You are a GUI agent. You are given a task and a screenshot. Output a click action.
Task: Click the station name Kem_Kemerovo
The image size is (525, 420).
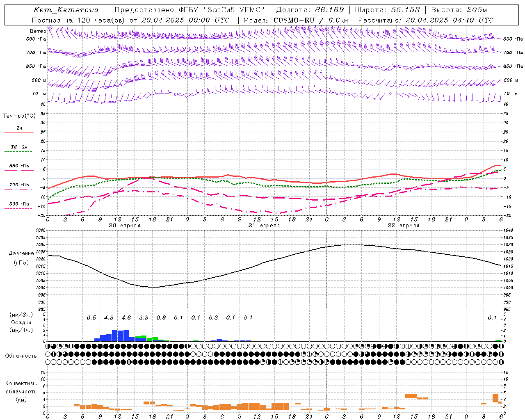(66, 10)
